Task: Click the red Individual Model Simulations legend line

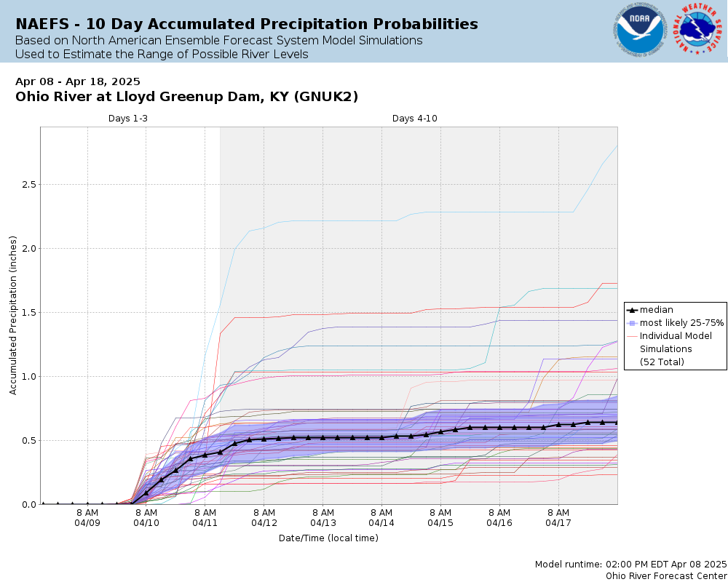Action: tap(632, 336)
